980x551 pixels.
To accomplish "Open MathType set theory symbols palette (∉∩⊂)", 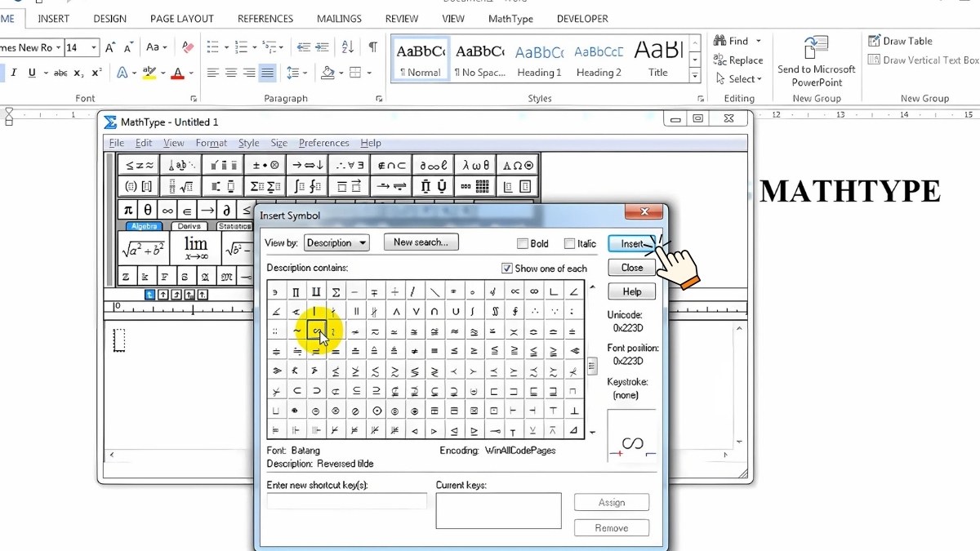I will [x=391, y=165].
